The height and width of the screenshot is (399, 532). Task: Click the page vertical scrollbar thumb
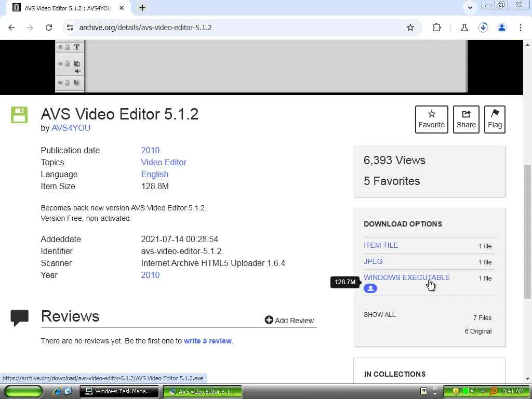[x=527, y=232]
